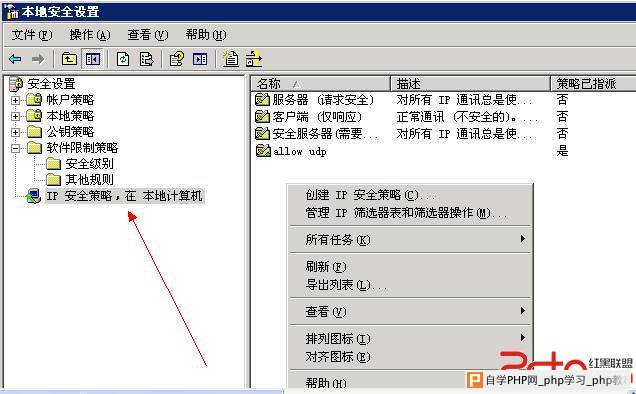The image size is (636, 394).
Task: Expand the 帐户策略 tree node
Action: pos(15,100)
